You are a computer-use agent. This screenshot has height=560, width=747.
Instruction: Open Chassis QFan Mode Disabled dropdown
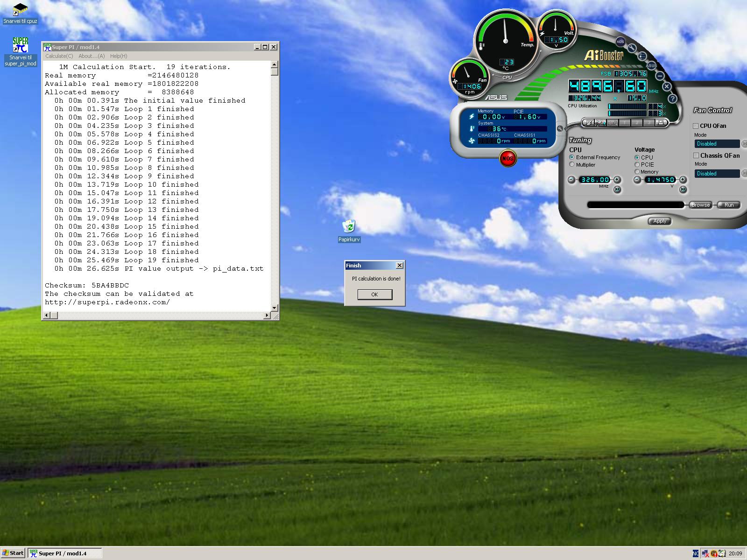718,174
